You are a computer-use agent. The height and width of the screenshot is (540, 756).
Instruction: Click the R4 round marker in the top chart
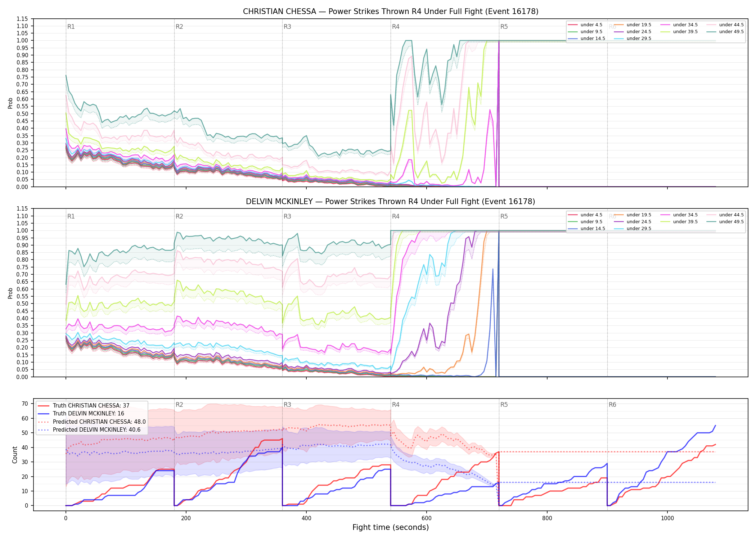[396, 27]
